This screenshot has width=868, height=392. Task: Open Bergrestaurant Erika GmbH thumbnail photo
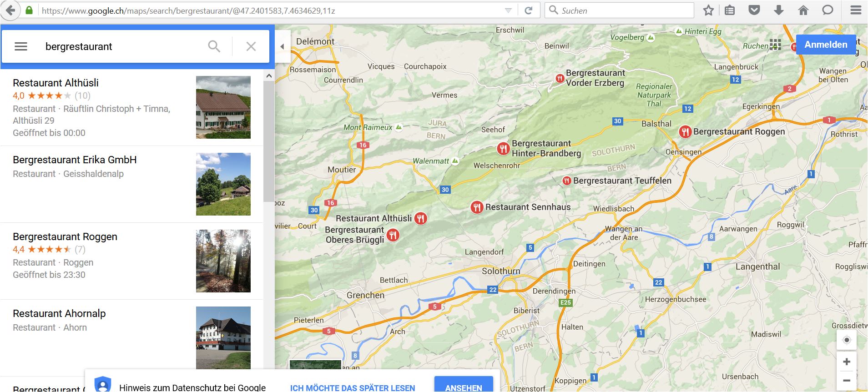pos(223,184)
